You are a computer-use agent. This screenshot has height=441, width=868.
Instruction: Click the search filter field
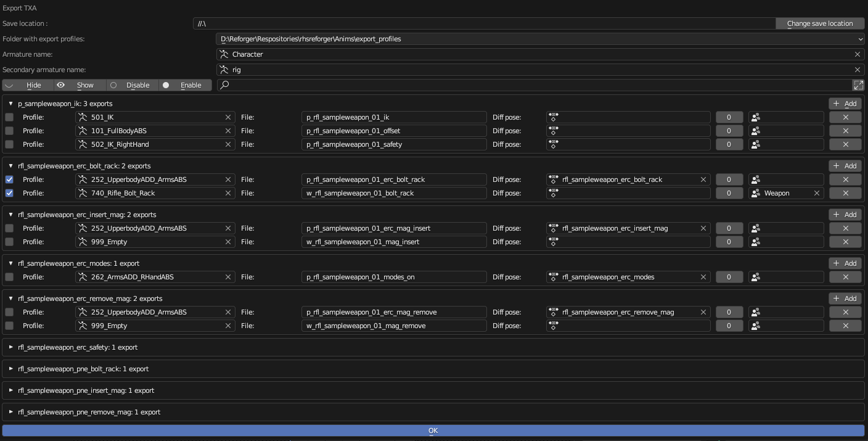coord(534,85)
